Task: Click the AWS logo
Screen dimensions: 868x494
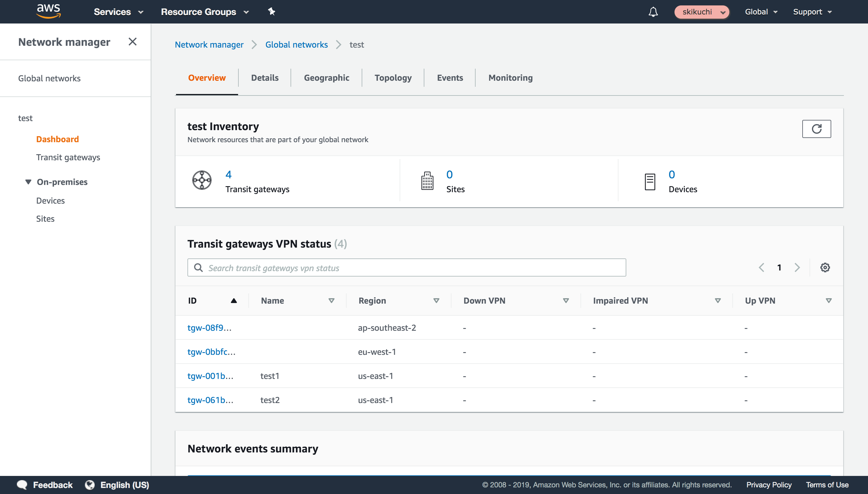Action: coord(49,11)
